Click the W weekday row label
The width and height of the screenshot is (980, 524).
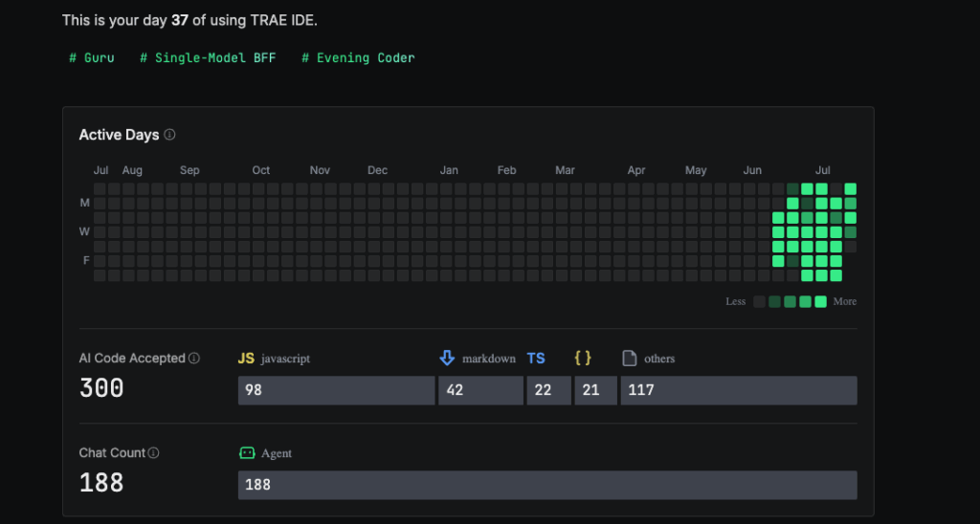coord(84,231)
